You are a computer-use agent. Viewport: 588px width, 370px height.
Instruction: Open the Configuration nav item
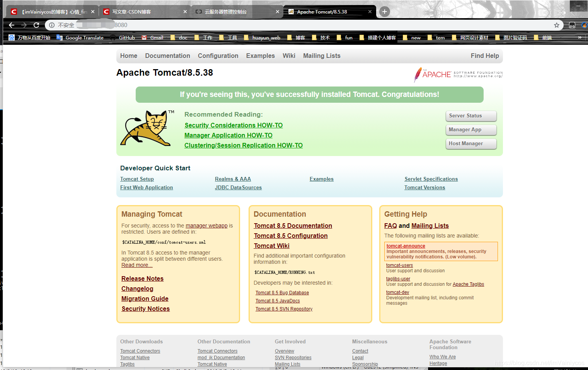218,56
